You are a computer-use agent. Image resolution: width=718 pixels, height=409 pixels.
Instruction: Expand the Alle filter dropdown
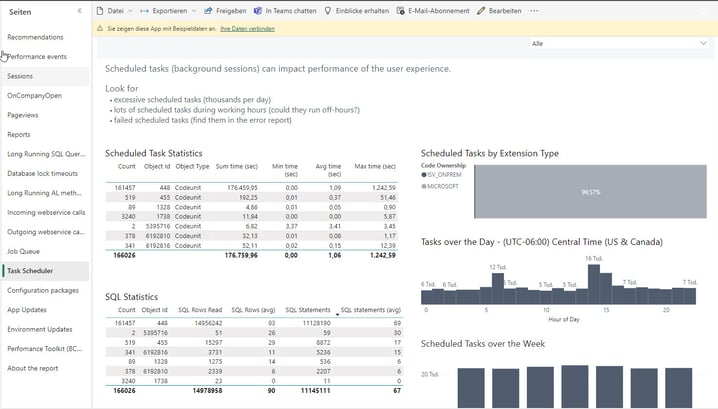click(x=703, y=43)
